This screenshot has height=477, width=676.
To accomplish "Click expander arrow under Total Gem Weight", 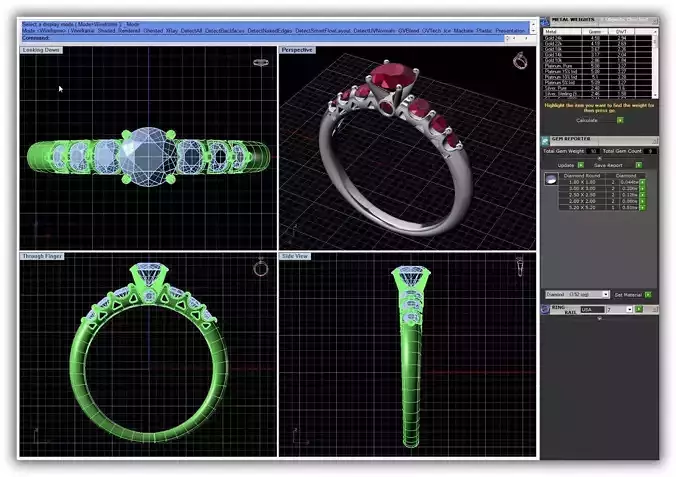I will [599, 158].
